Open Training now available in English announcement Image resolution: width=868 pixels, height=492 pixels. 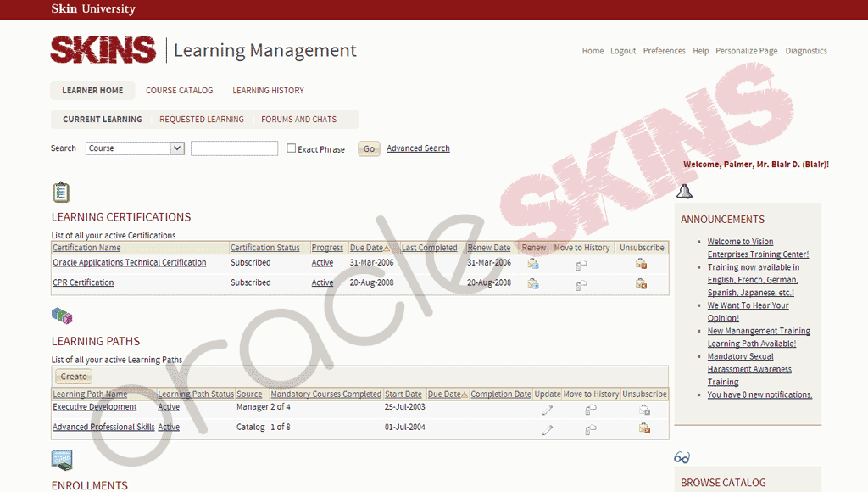[754, 280]
